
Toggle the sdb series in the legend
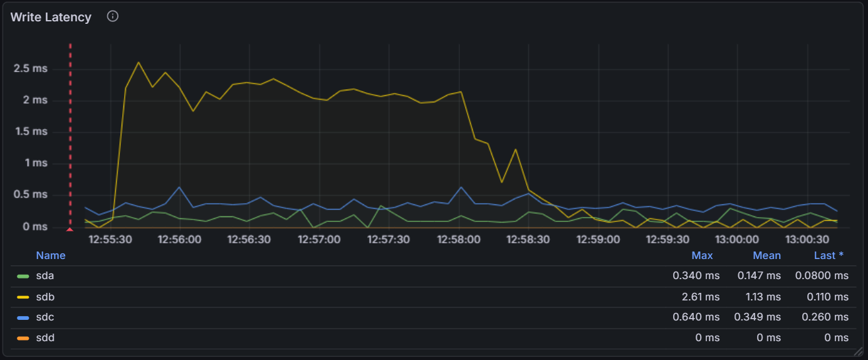[45, 297]
